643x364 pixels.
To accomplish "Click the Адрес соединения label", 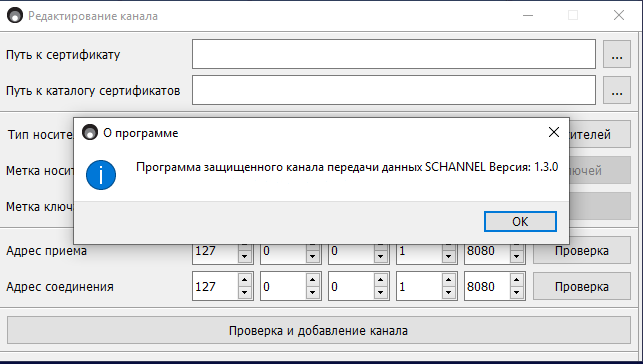I will click(x=60, y=287).
